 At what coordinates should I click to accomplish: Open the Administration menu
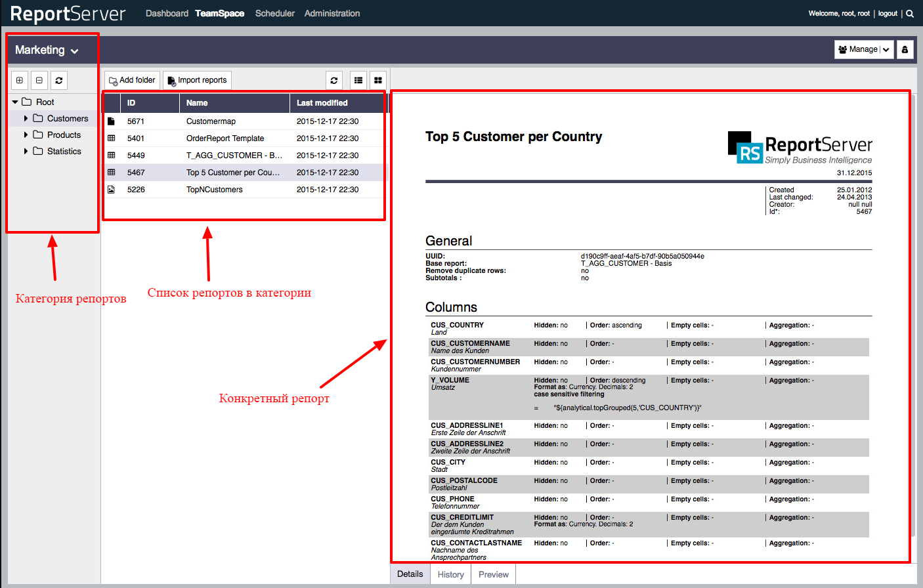pyautogui.click(x=332, y=13)
